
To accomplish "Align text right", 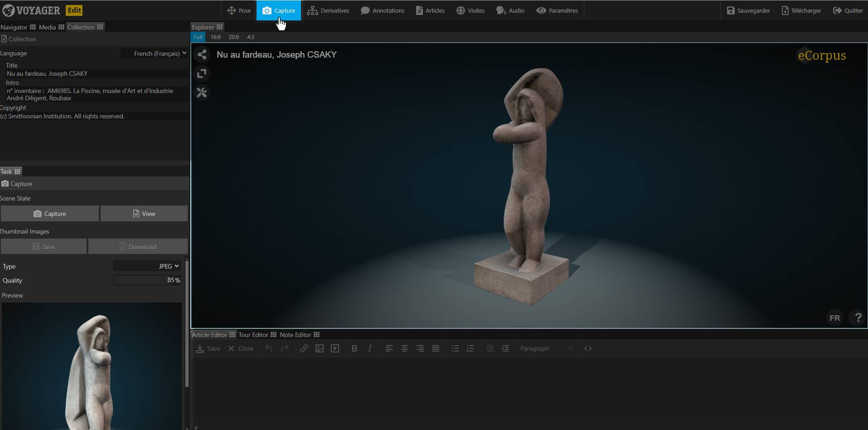I will click(420, 348).
